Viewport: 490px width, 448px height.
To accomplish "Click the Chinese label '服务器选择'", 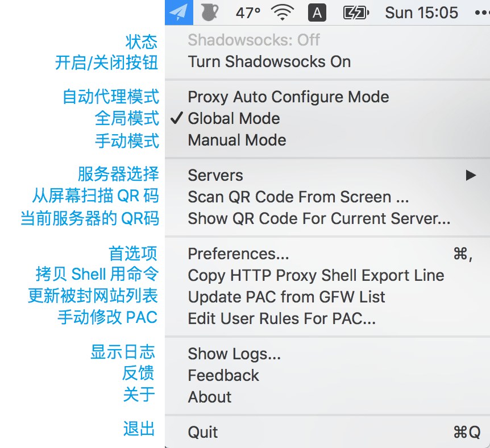I will 118,174.
